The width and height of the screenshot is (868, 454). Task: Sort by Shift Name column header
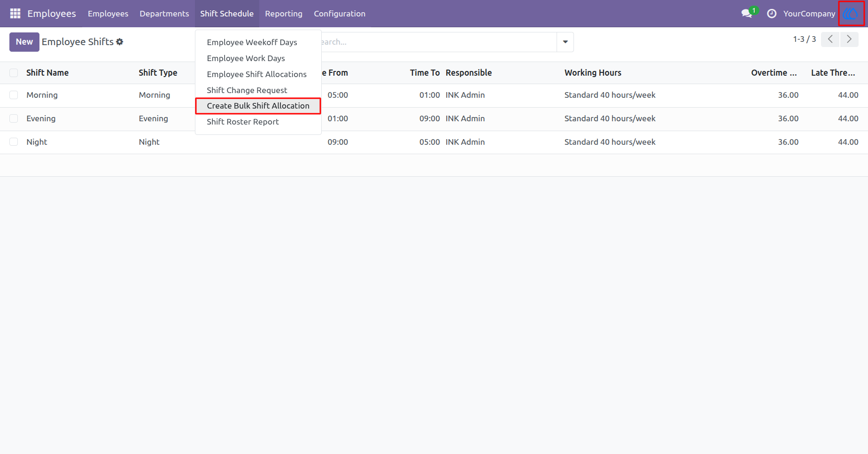click(47, 73)
